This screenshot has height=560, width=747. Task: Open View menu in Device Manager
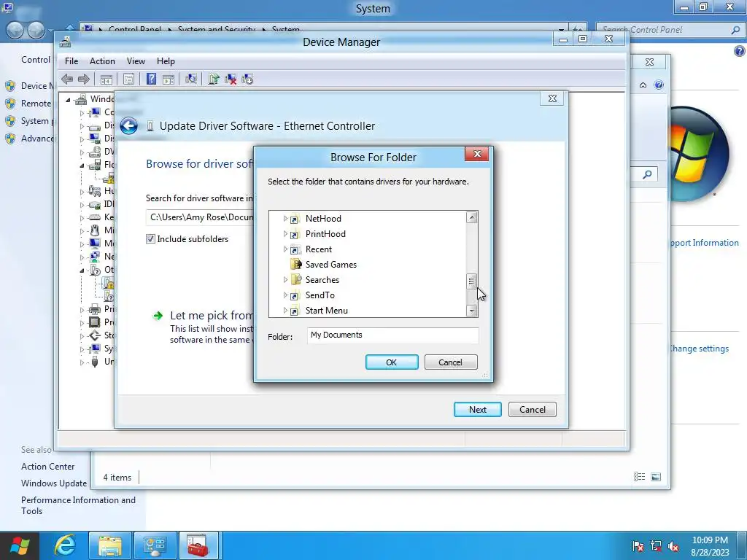[136, 61]
